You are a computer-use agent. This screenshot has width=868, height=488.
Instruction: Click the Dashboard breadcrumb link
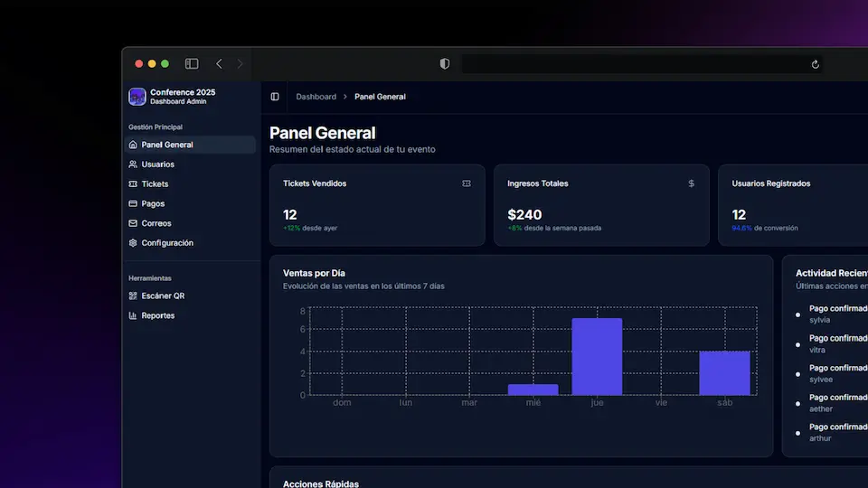point(316,97)
